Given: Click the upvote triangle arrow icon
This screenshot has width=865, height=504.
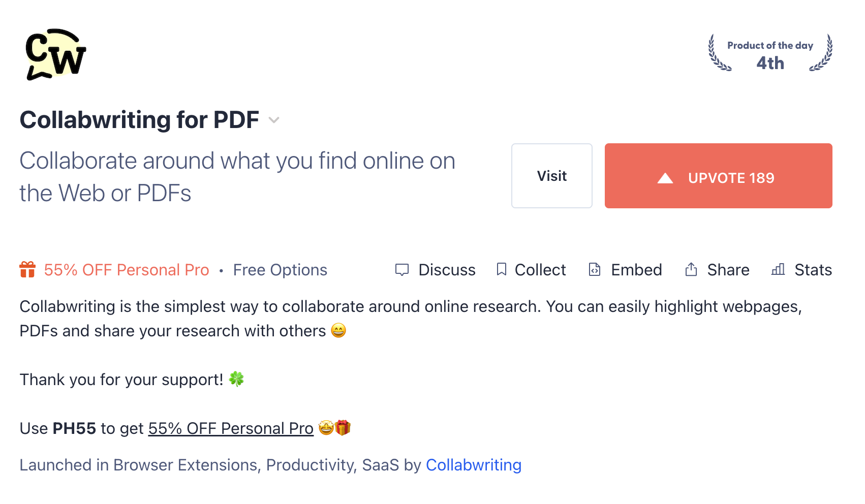Looking at the screenshot, I should click(665, 178).
